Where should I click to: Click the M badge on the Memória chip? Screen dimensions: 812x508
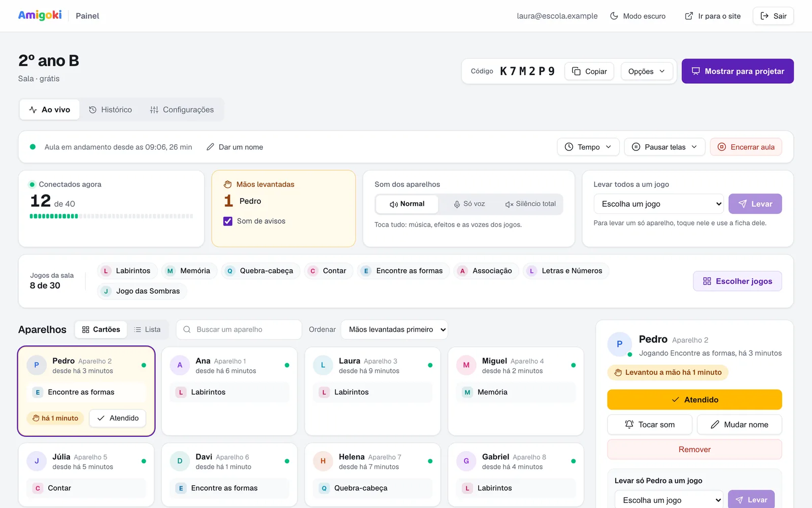[171, 271]
